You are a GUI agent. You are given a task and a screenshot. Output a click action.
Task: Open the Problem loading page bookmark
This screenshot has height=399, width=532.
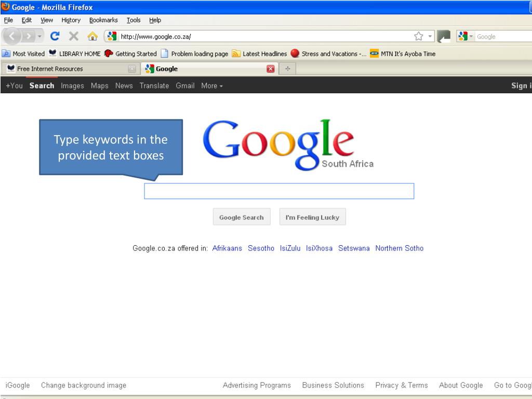(194, 54)
